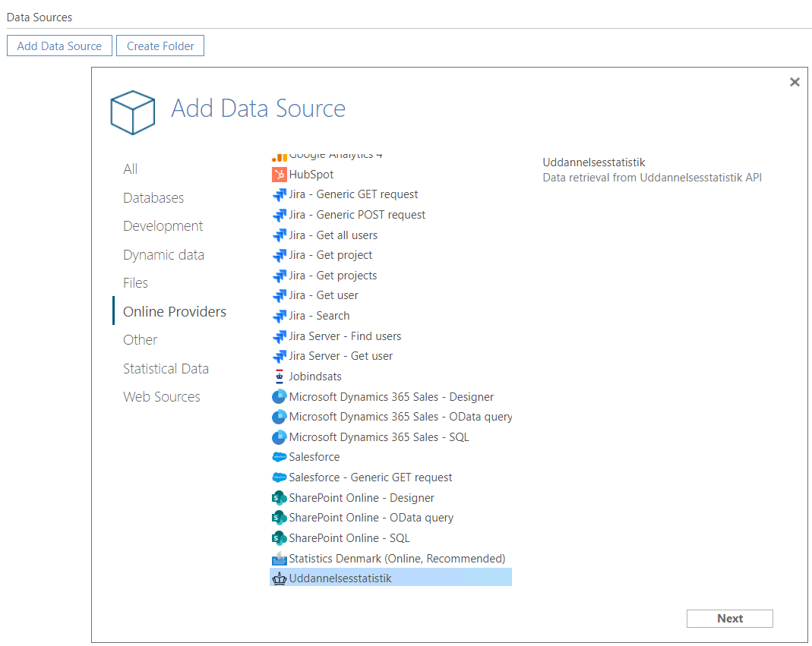The height and width of the screenshot is (646, 812).
Task: Select the plain Salesforce entry
Action: coord(314,457)
